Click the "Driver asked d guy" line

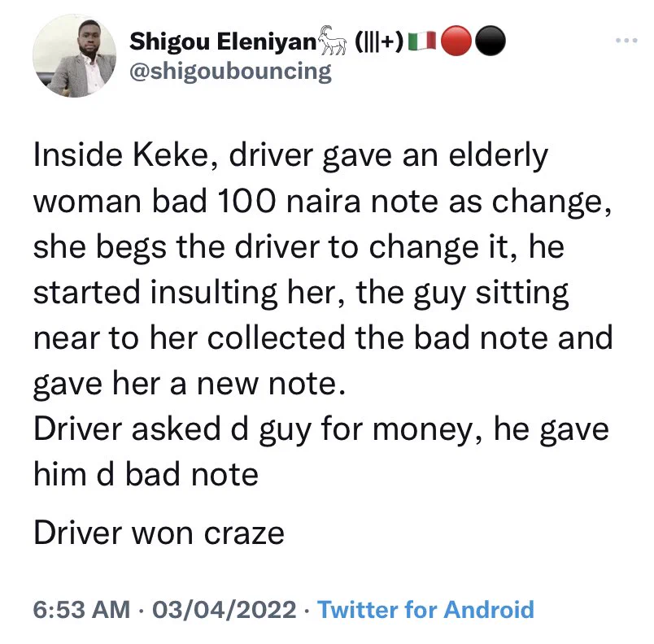(x=321, y=430)
